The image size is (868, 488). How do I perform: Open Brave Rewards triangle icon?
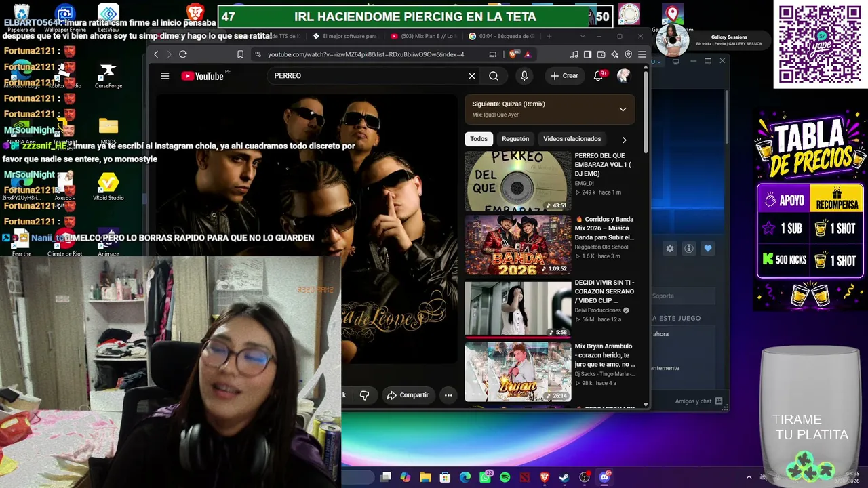click(528, 54)
